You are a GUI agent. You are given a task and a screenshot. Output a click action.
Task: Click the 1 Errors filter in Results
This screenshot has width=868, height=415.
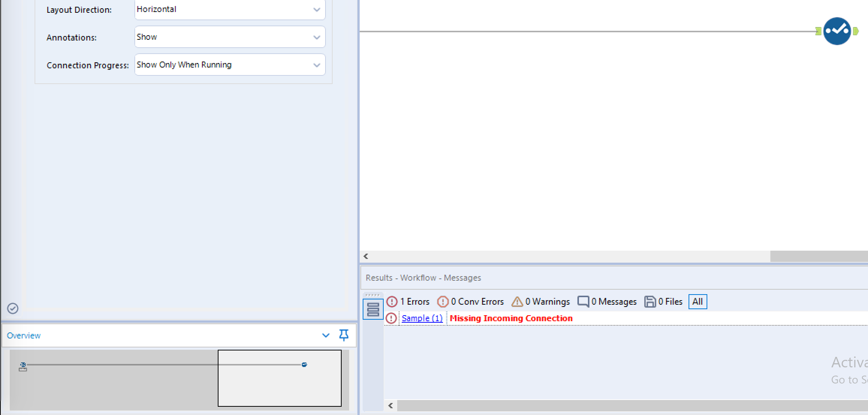tap(408, 301)
